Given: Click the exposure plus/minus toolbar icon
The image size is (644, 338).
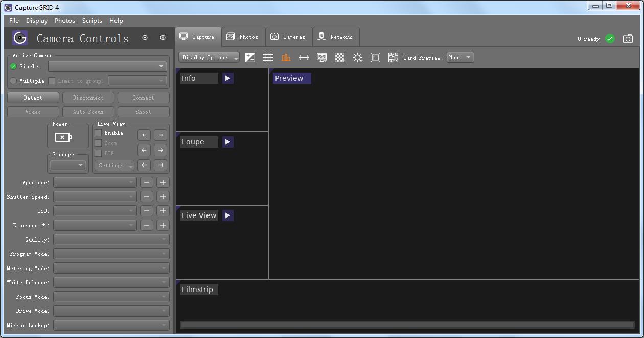Looking at the screenshot, I should click(x=250, y=58).
